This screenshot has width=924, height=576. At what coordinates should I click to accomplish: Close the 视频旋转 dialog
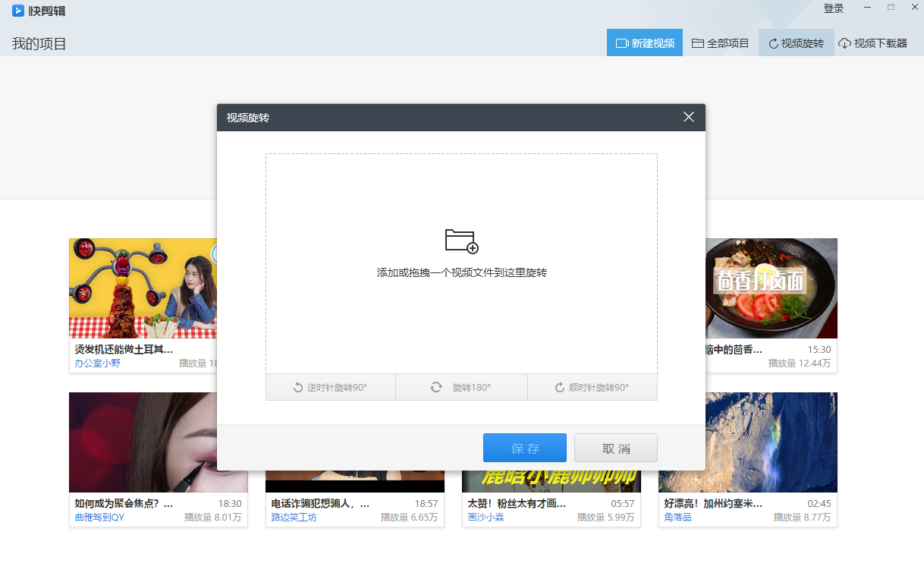pyautogui.click(x=688, y=117)
